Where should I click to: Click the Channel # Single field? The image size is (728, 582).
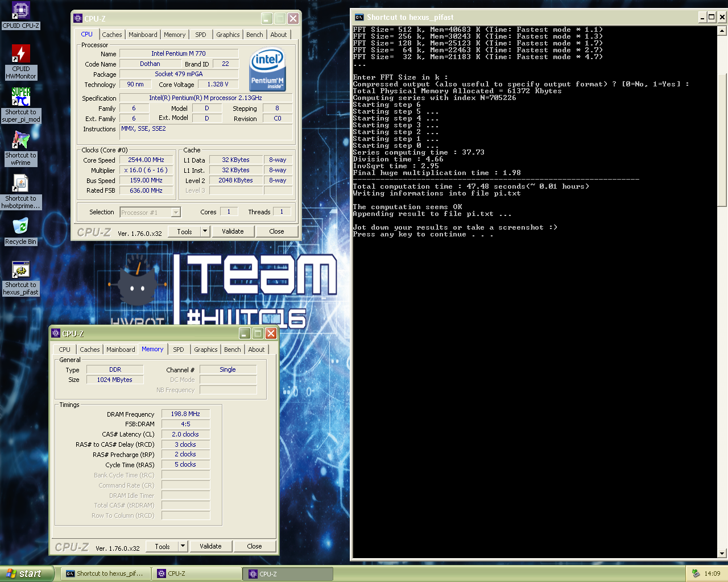pos(227,369)
